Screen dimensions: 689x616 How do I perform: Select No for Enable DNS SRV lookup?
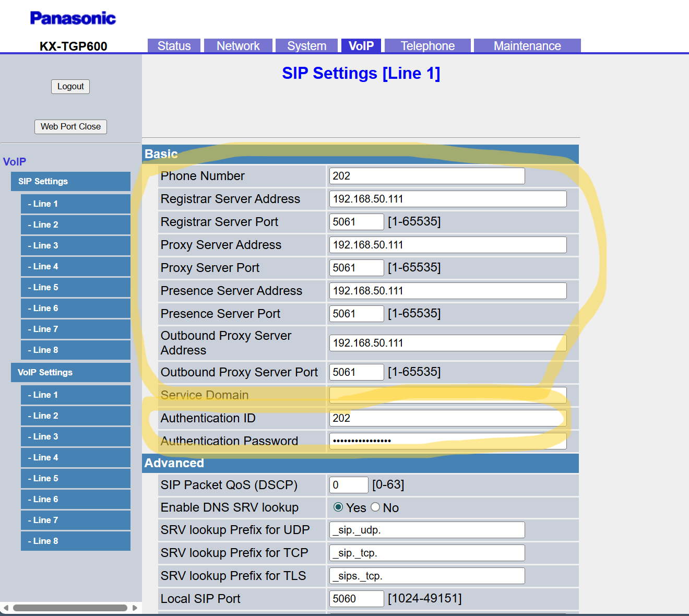tap(375, 507)
